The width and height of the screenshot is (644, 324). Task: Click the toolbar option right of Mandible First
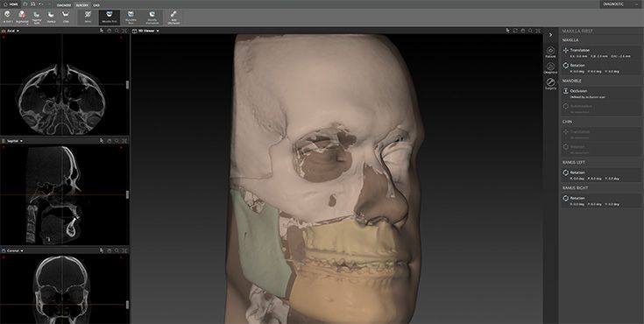click(x=152, y=18)
